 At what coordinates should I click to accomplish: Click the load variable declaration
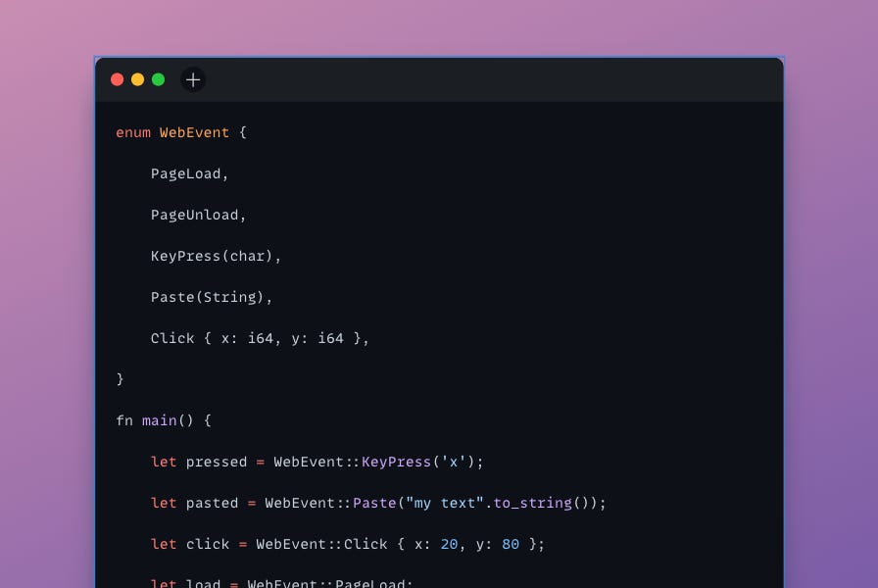click(202, 583)
